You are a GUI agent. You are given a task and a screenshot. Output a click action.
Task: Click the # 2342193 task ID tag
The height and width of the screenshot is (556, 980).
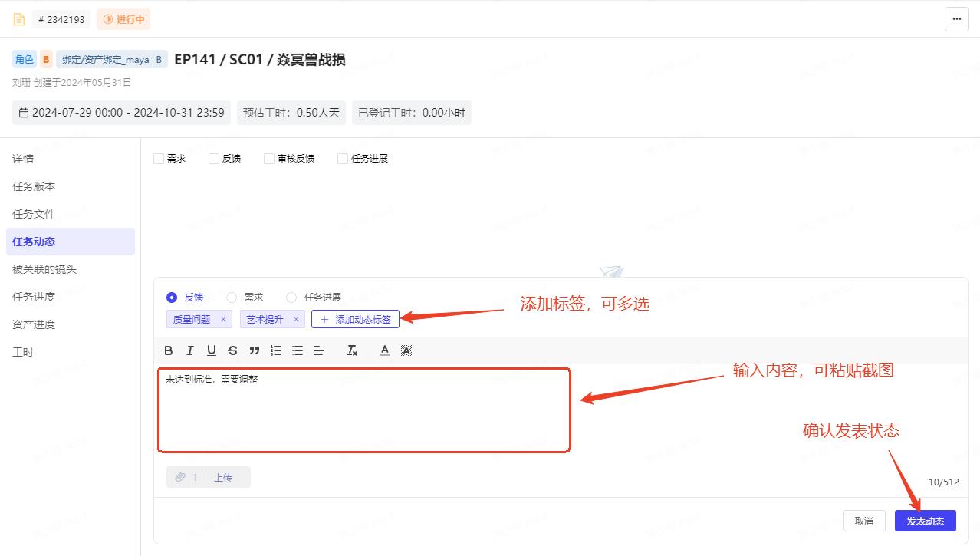point(61,19)
